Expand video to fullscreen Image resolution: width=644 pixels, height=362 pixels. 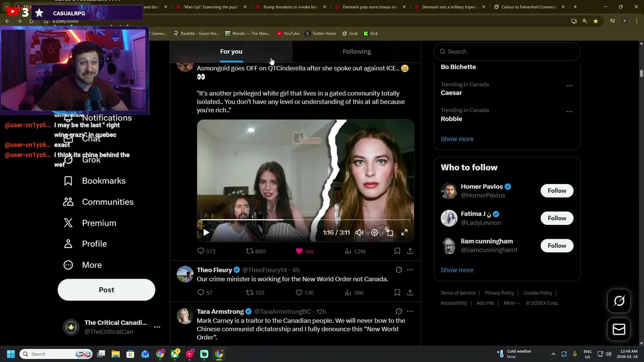pos(404,232)
